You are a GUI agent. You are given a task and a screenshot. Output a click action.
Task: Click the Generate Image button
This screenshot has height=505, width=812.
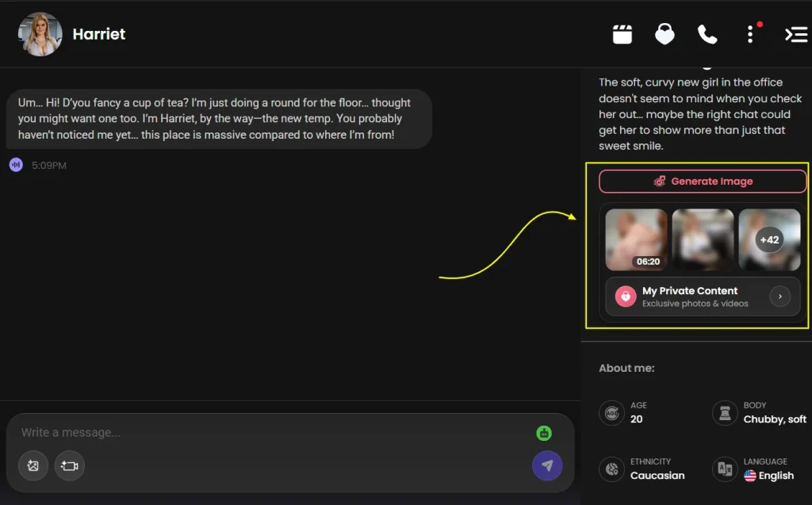[x=703, y=182]
